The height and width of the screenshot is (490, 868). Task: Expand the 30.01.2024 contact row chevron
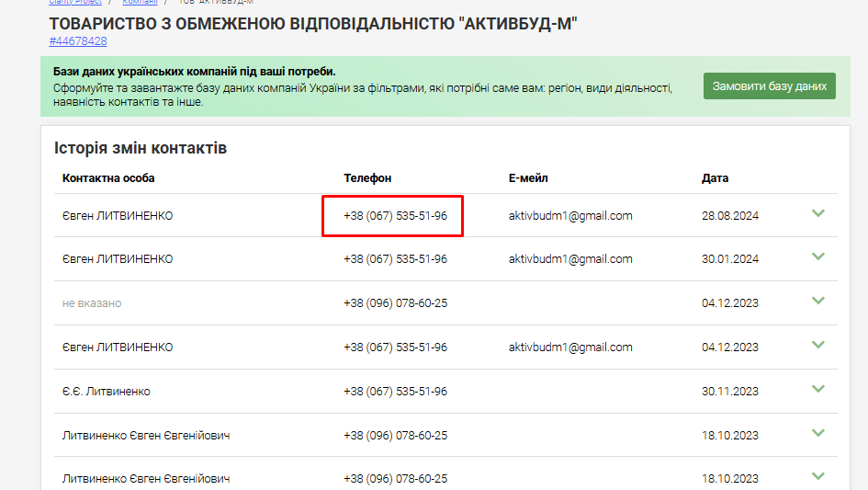[818, 257]
